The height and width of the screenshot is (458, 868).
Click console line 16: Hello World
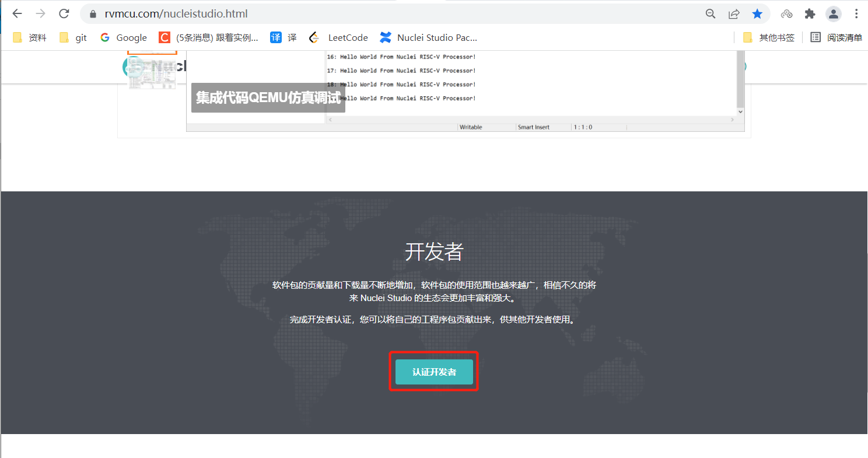tap(401, 57)
